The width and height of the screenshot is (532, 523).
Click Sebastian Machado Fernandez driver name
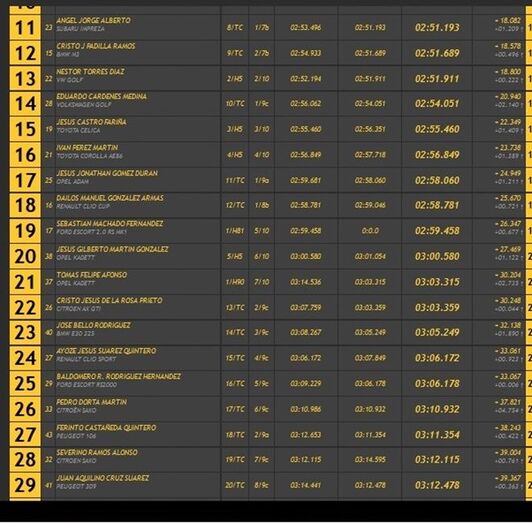pyautogui.click(x=110, y=224)
